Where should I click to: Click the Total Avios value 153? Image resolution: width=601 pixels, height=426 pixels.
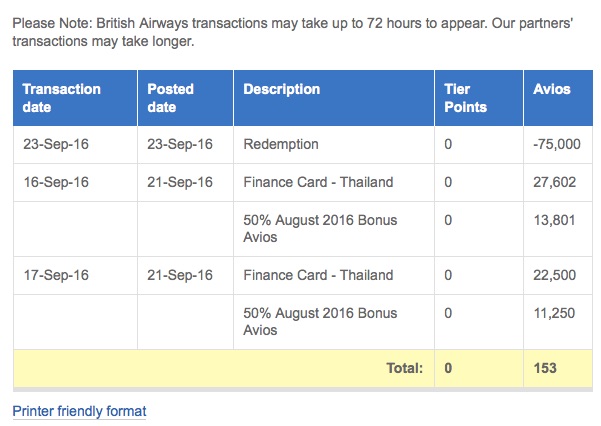[x=545, y=368]
